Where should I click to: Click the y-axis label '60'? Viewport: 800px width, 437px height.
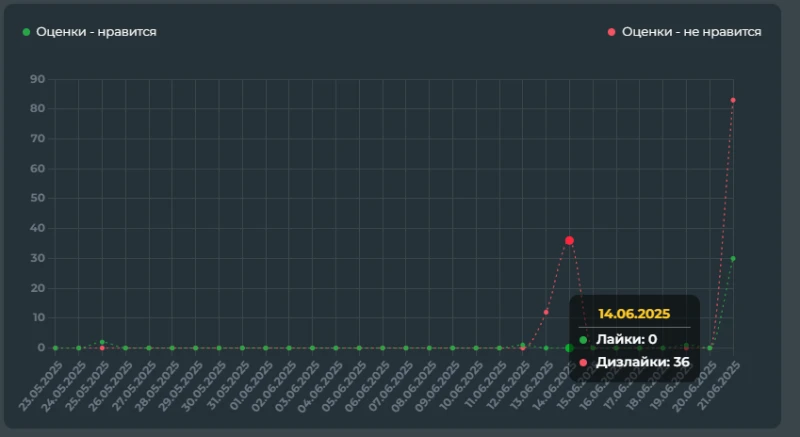(x=38, y=168)
